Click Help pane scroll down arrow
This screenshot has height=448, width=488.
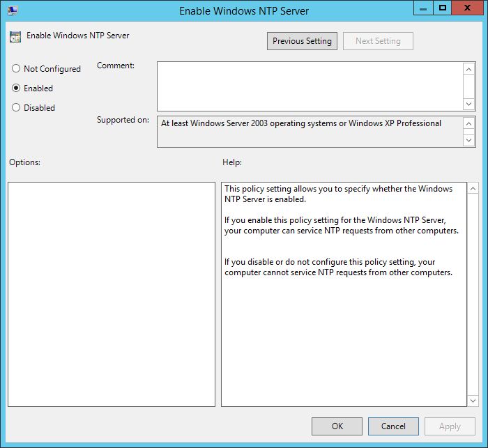pyautogui.click(x=473, y=401)
